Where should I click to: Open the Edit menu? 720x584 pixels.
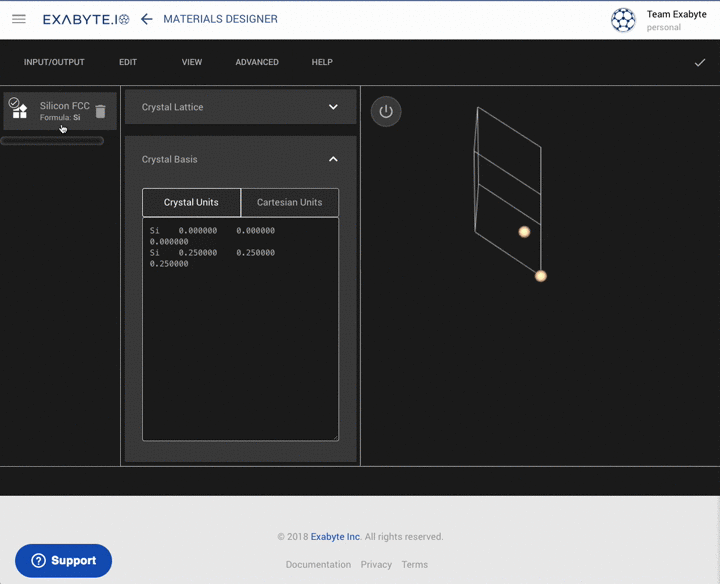click(128, 62)
